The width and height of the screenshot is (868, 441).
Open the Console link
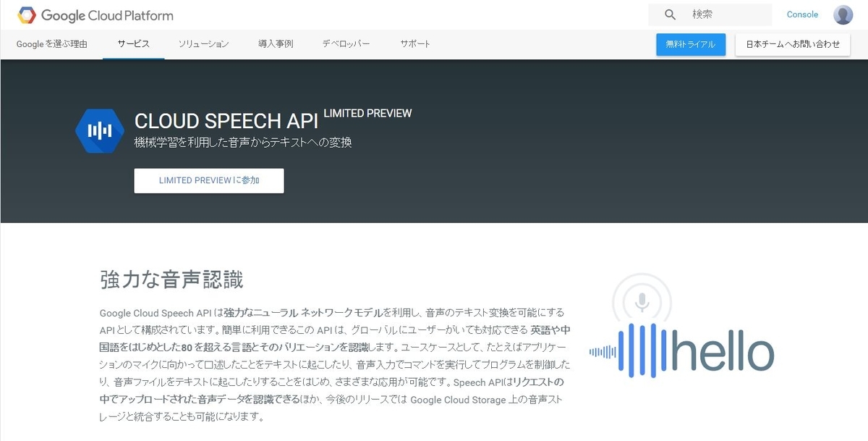pyautogui.click(x=802, y=14)
